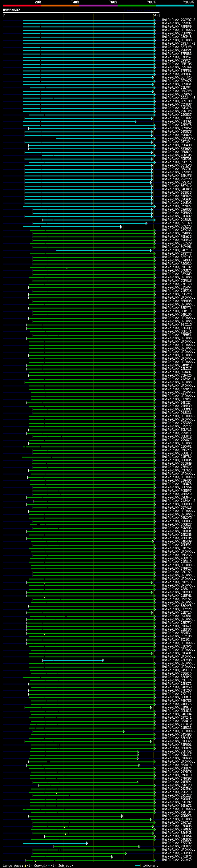Click the UniRef100_Q9SJ44-3 label
The image size is (197, 868).
(179, 98)
